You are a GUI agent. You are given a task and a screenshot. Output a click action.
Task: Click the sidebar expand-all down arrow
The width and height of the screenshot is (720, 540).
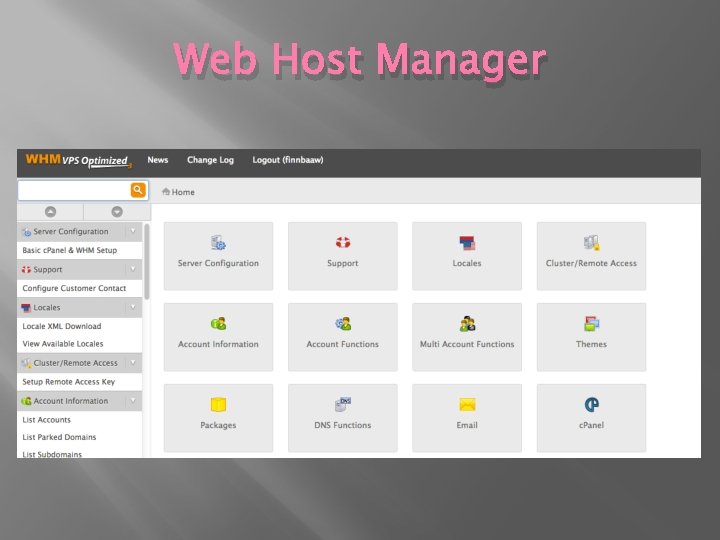(117, 212)
